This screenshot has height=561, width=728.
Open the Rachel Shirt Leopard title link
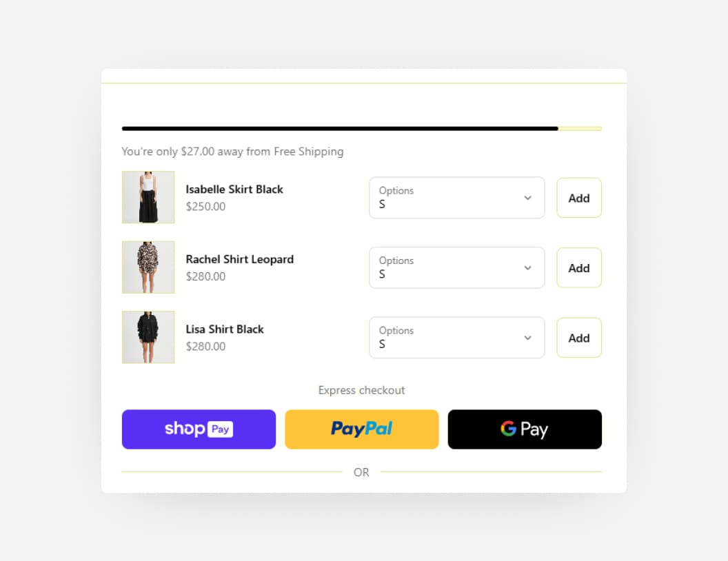pyautogui.click(x=240, y=259)
